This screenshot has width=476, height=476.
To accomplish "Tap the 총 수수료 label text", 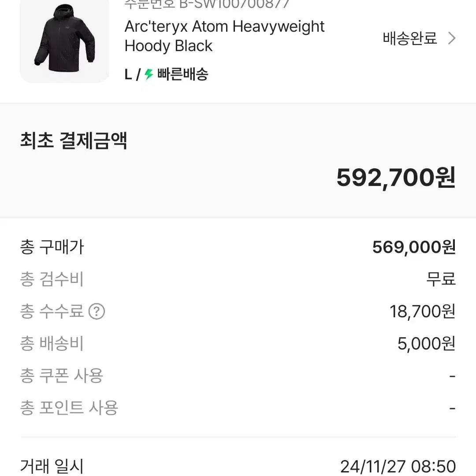I will 52,312.
